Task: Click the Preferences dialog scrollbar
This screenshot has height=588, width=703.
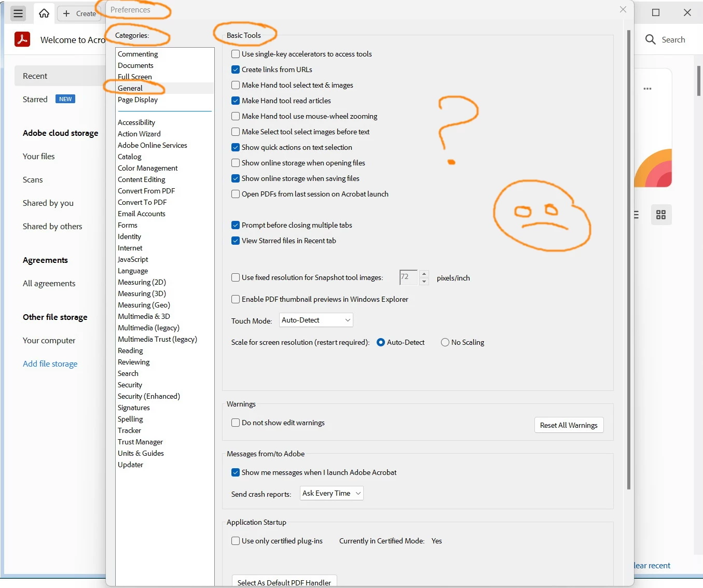Action: pyautogui.click(x=629, y=259)
